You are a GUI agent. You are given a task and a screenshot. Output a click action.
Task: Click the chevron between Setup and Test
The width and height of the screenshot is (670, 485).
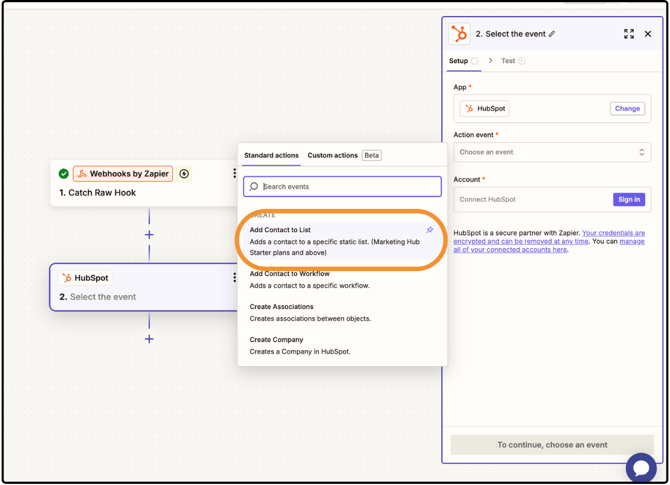490,61
